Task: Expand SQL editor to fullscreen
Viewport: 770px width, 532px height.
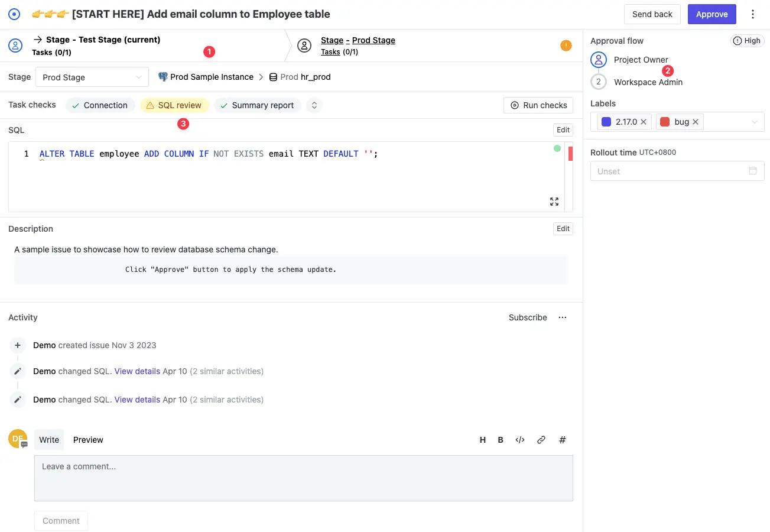Action: click(554, 202)
